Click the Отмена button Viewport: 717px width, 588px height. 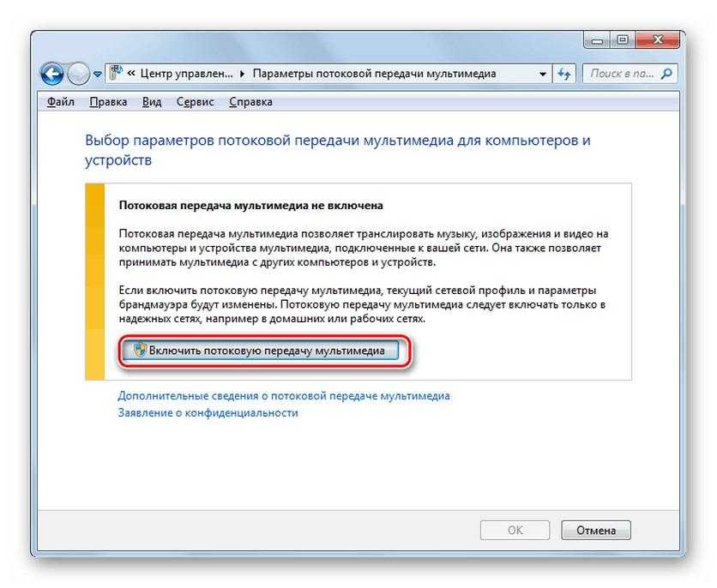(x=596, y=530)
